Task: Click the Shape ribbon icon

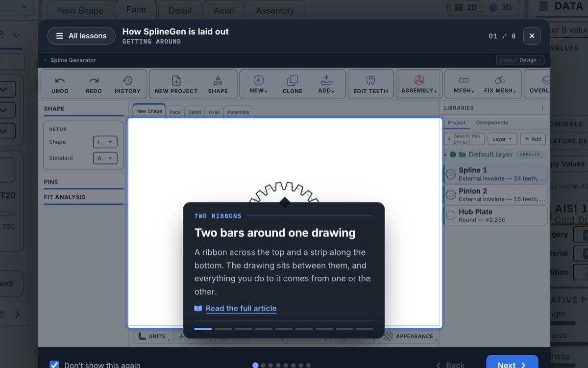Action: [x=218, y=80]
